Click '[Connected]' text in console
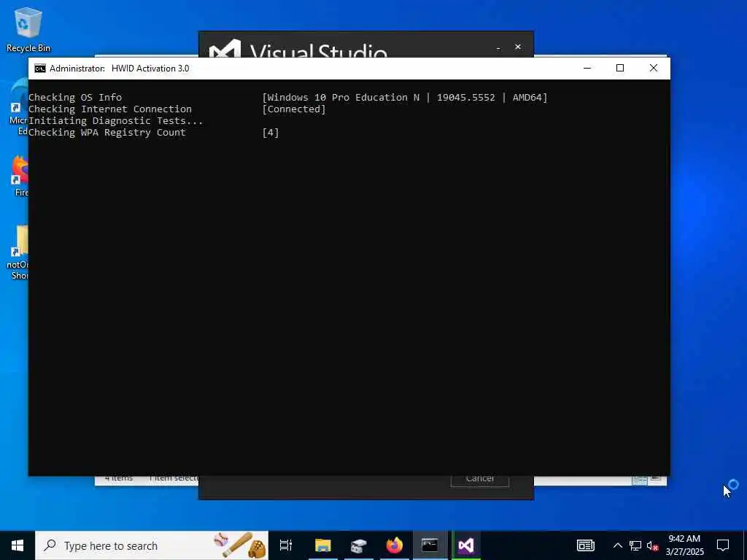Viewport: 747px width, 560px height. [x=294, y=109]
